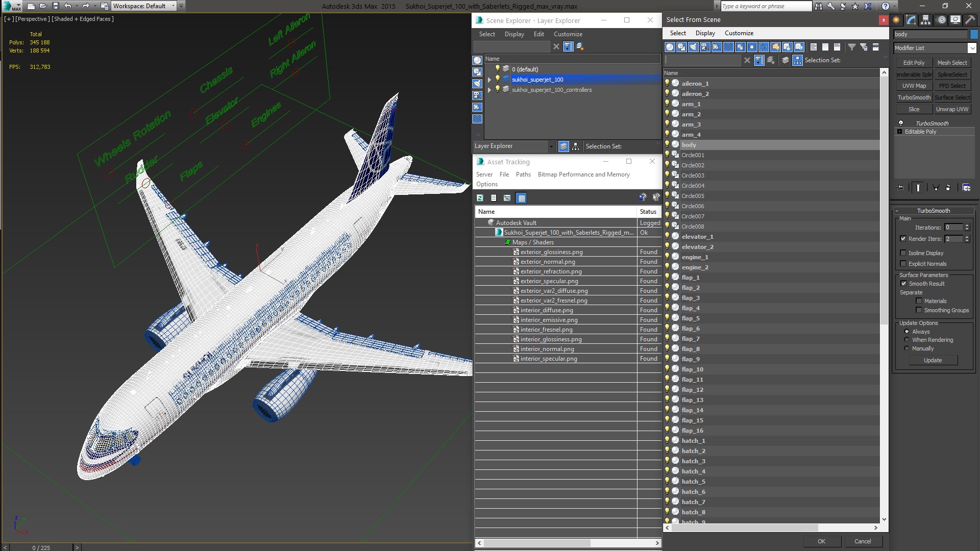Screen dimensions: 980x551
Task: Open the Display command panel icon
Action: click(955, 20)
